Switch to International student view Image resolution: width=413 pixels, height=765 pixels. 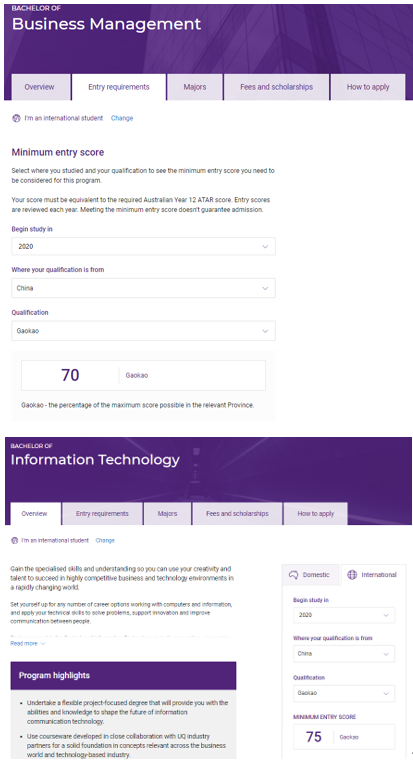coord(373,575)
